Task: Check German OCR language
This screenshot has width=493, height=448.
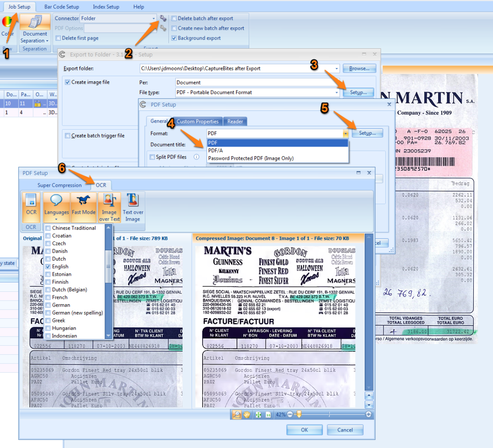Action: pyautogui.click(x=48, y=305)
